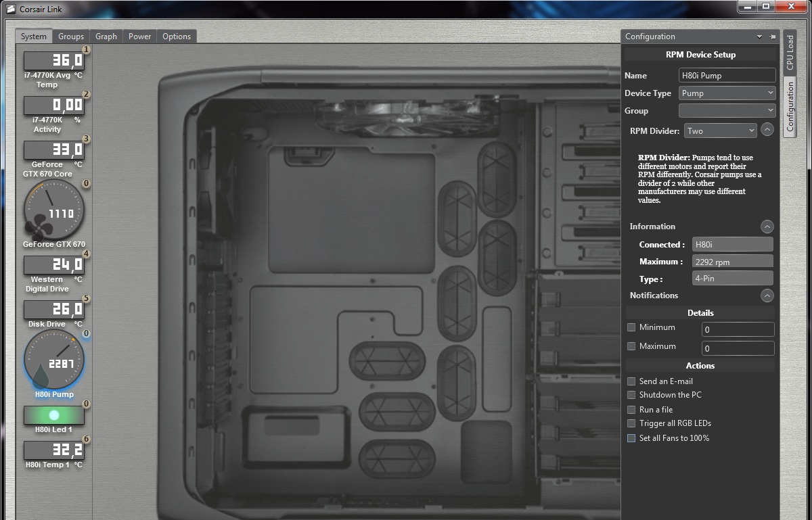Viewport: 812px width, 520px height.
Task: Open the Group dropdown
Action: (x=727, y=110)
